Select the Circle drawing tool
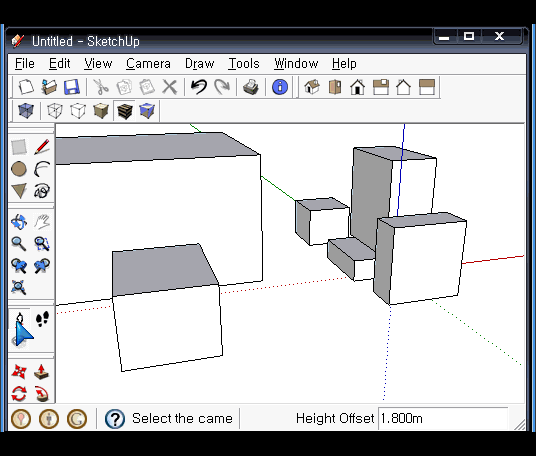The image size is (536, 456). [x=19, y=169]
